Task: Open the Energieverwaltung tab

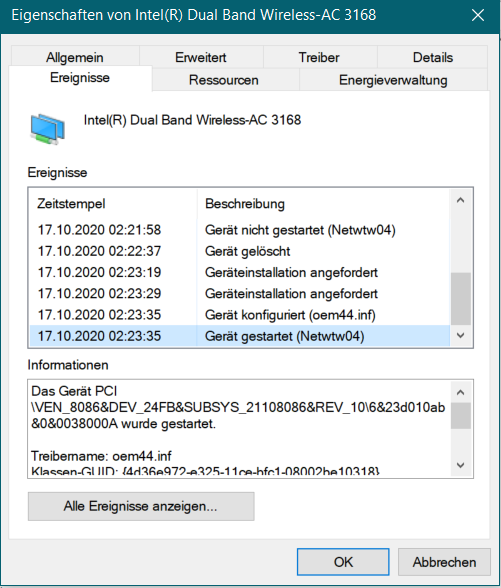Action: pyautogui.click(x=393, y=80)
